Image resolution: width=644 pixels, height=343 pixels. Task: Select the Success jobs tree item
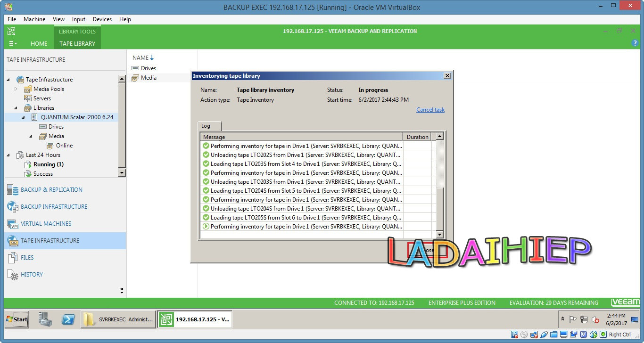[x=43, y=174]
